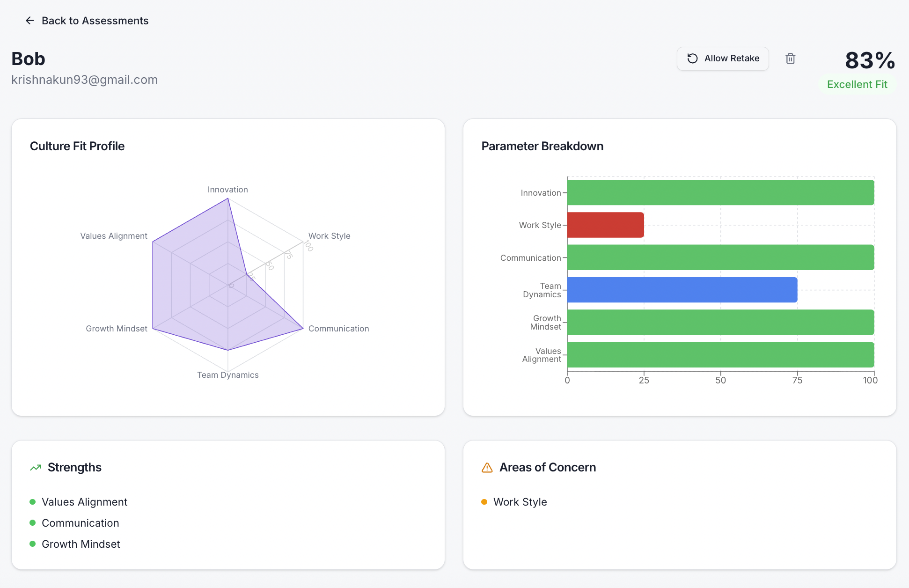Screen dimensions: 909x588
Task: Click the Strengths trending-up icon
Action: [x=36, y=468]
